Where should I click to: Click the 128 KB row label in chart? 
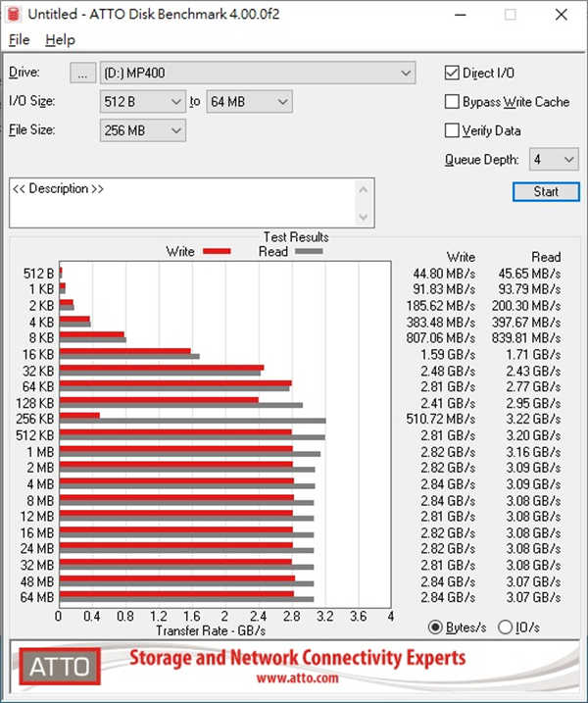click(x=35, y=403)
